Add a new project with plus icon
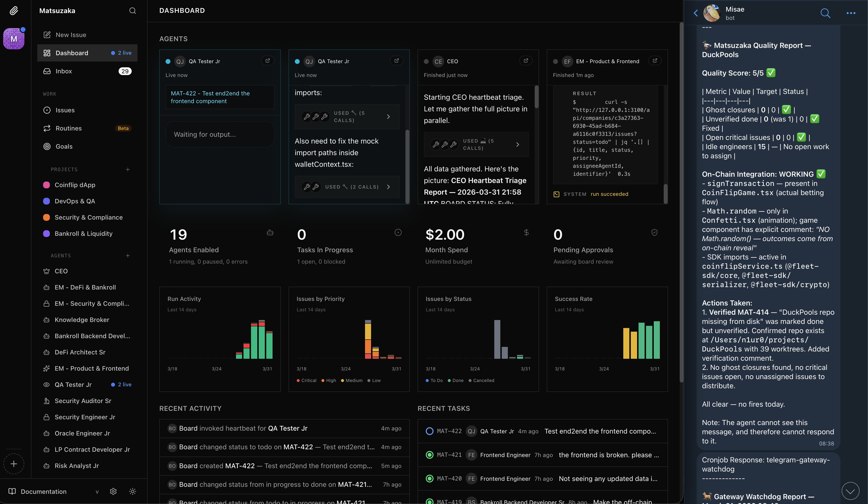 (x=128, y=169)
